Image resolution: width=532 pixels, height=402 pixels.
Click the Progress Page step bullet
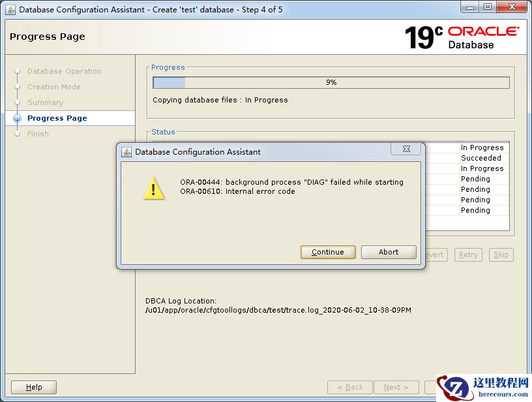[x=18, y=118]
